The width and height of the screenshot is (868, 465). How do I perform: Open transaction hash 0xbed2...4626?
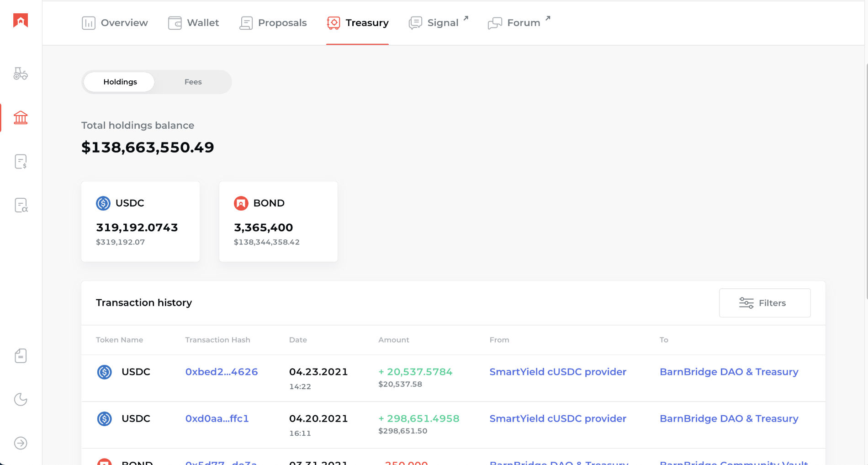pos(222,372)
